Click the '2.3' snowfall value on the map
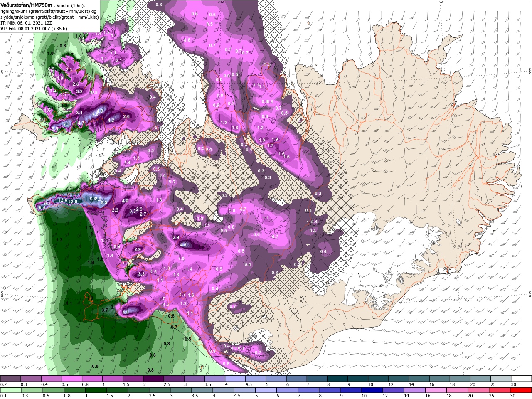 pyautogui.click(x=69, y=70)
